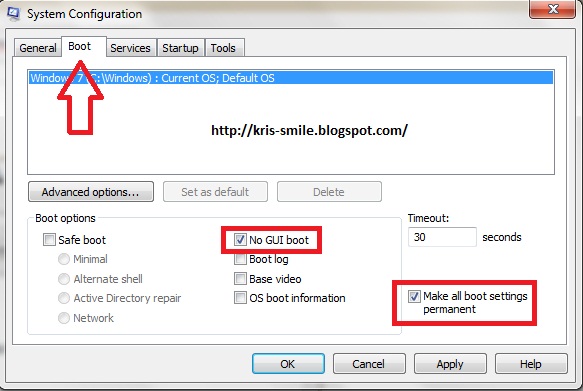Open Help for System Configuration

(531, 363)
